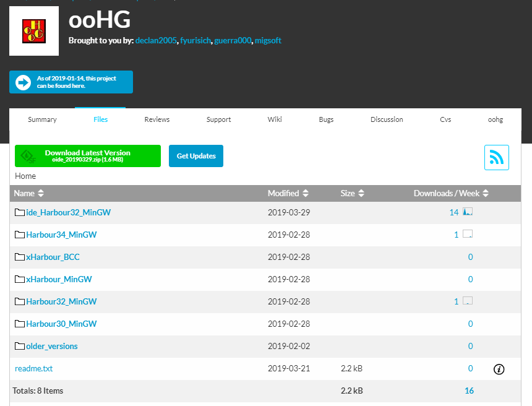Image resolution: width=532 pixels, height=406 pixels.
Task: Click download count 0 for readme.txt
Action: click(470, 368)
